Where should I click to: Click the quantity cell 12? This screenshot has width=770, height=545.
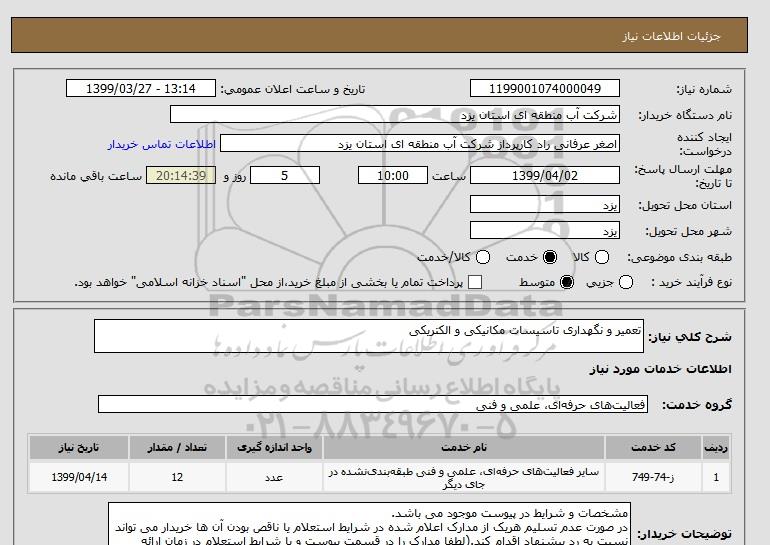click(x=177, y=477)
